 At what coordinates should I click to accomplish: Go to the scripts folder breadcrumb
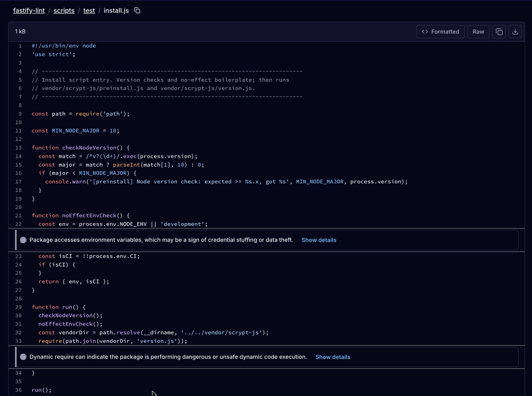64,11
